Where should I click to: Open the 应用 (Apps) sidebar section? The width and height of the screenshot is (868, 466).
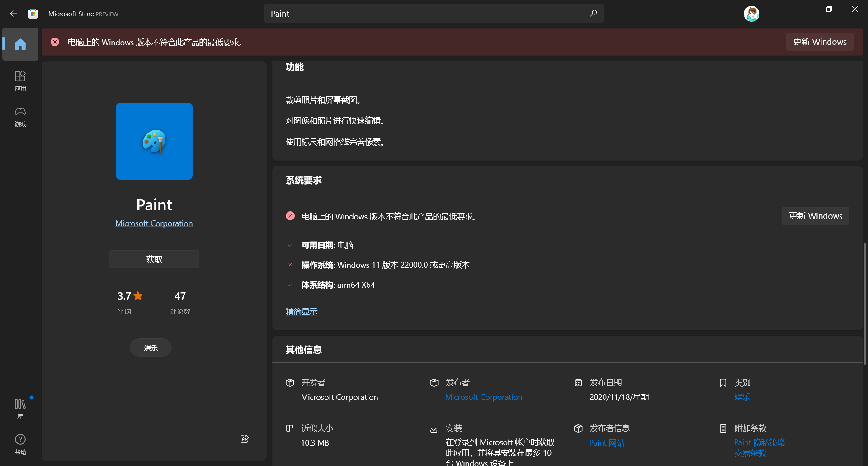tap(20, 81)
